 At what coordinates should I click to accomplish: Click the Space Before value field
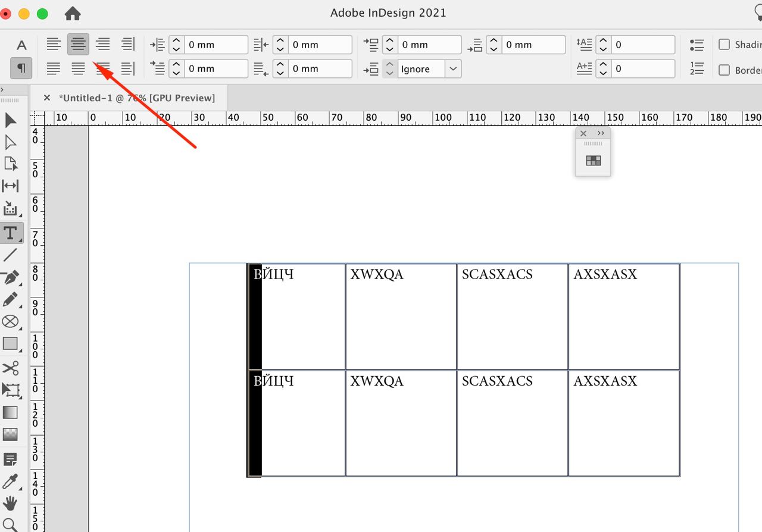tap(430, 45)
